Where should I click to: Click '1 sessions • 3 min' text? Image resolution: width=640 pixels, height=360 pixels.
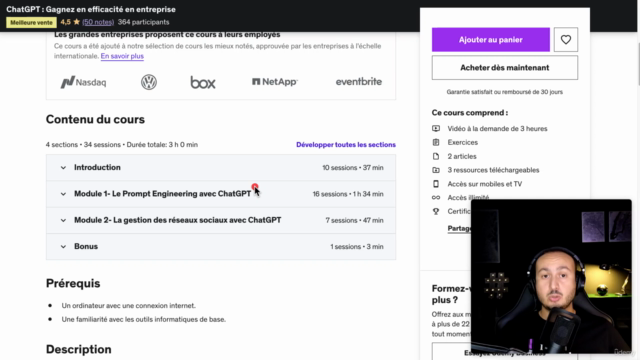(x=357, y=247)
